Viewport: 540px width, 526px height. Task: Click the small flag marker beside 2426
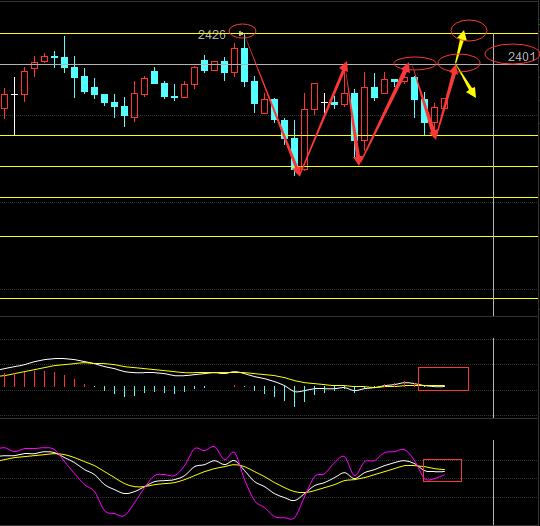241,33
